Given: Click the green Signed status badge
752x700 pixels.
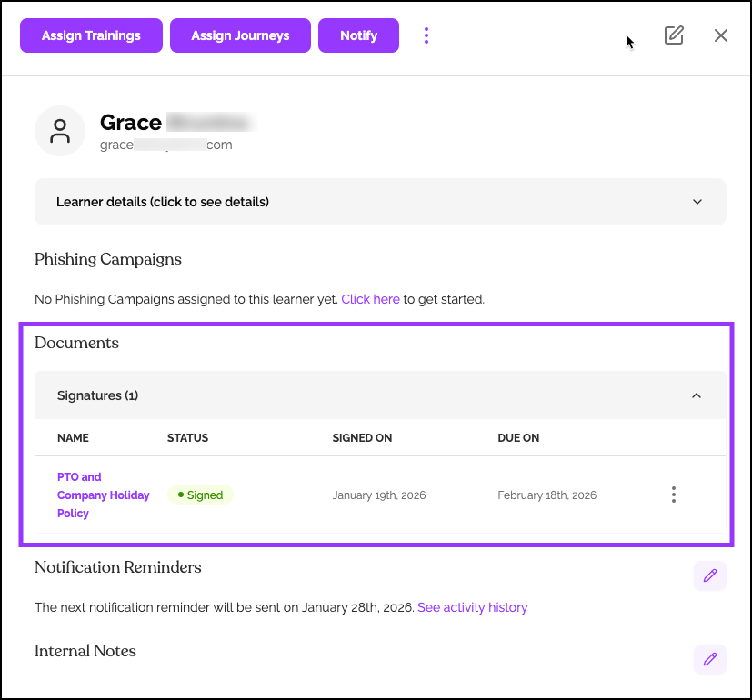Looking at the screenshot, I should 200,495.
